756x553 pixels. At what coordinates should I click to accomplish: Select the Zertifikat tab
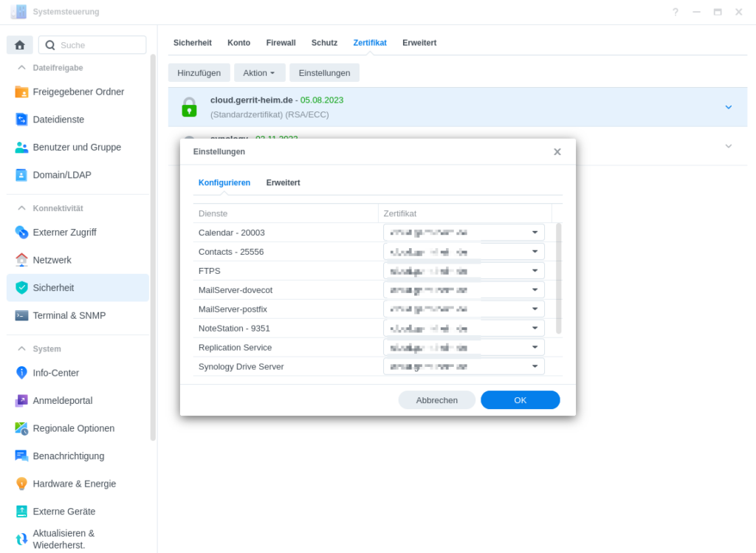pyautogui.click(x=370, y=42)
